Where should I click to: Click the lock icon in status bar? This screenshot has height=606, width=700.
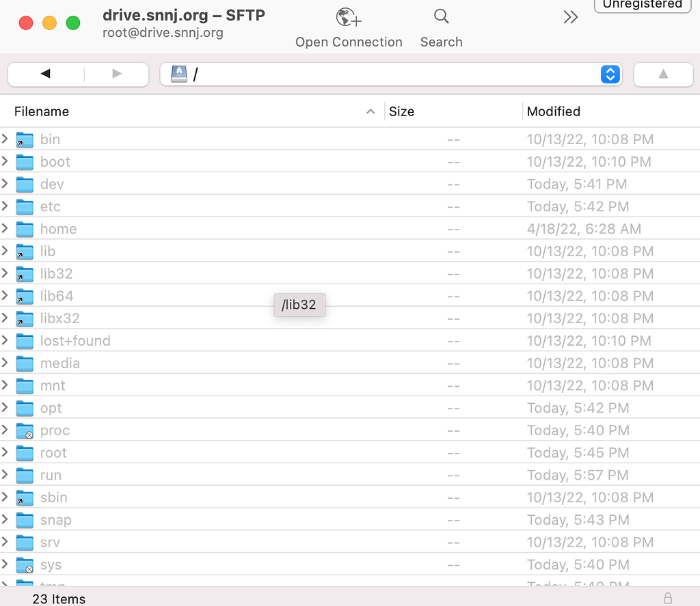click(x=668, y=598)
